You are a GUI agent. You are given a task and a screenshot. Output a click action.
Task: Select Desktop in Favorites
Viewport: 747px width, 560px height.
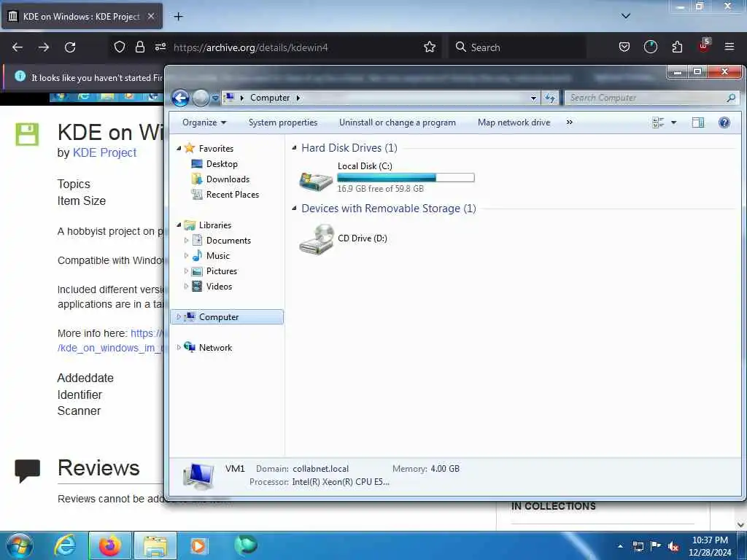coord(222,164)
